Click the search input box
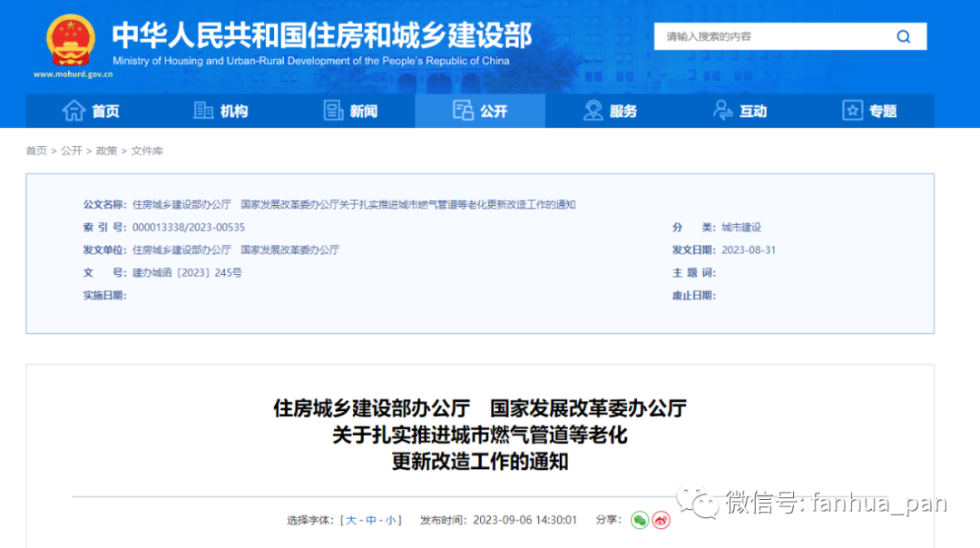980x548 pixels. coord(771,35)
